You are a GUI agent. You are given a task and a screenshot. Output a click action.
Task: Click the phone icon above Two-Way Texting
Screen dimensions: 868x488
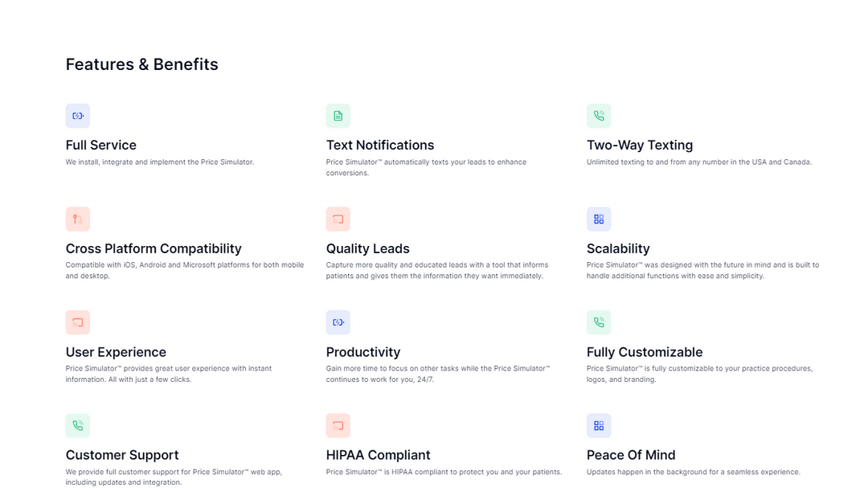(x=599, y=116)
